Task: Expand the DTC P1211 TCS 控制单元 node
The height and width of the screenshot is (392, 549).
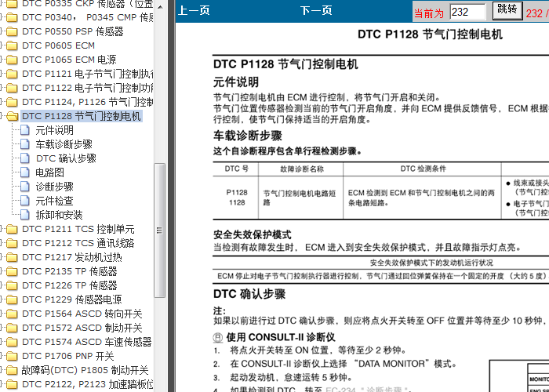Action: [x=2, y=229]
